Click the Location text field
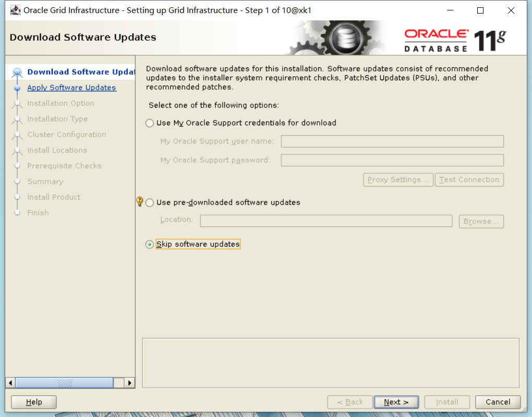Viewport: 532px width, 417px height. tap(326, 221)
